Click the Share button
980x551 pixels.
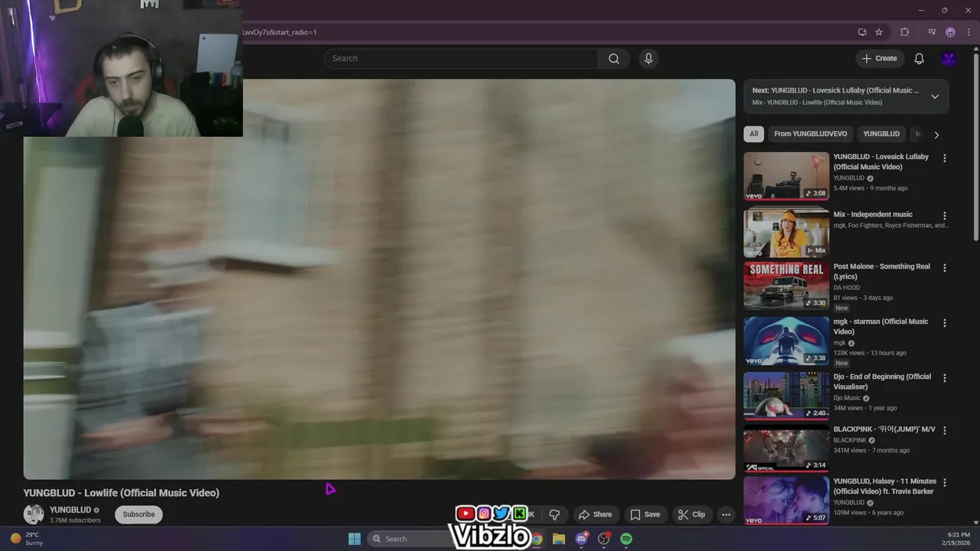pyautogui.click(x=595, y=514)
